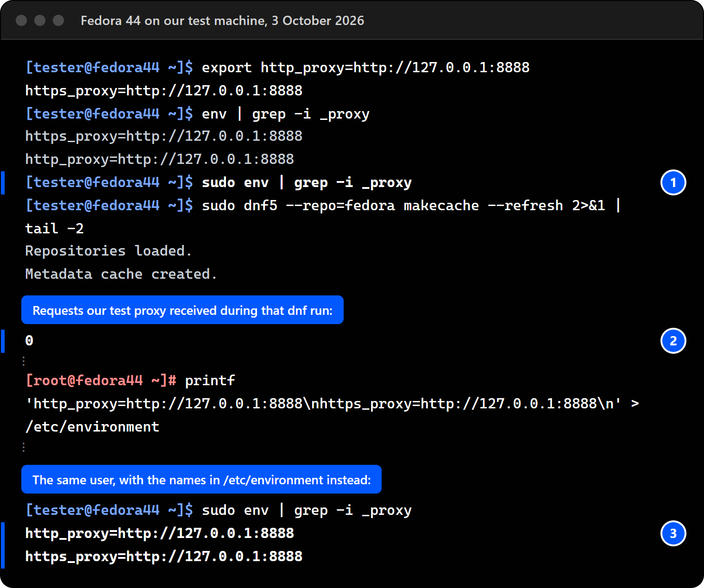Click the rightmost gray window dot in the title bar
The width and height of the screenshot is (704, 588).
[58, 20]
